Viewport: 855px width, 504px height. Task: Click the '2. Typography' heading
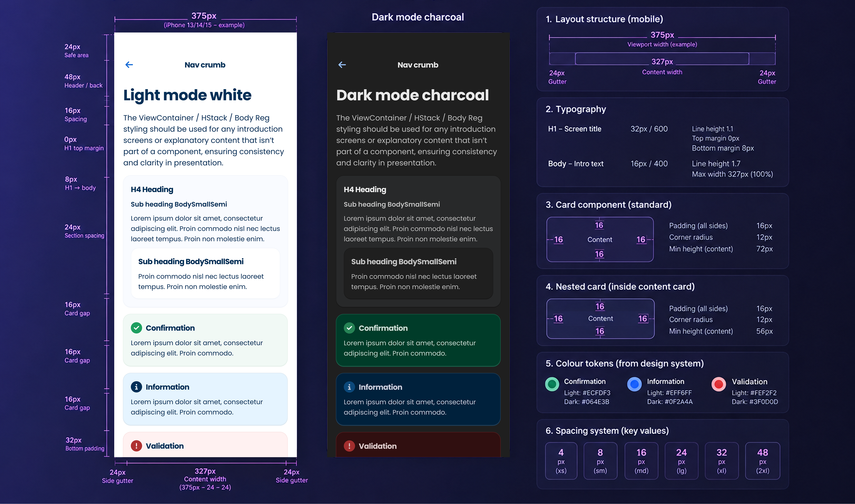pyautogui.click(x=575, y=109)
